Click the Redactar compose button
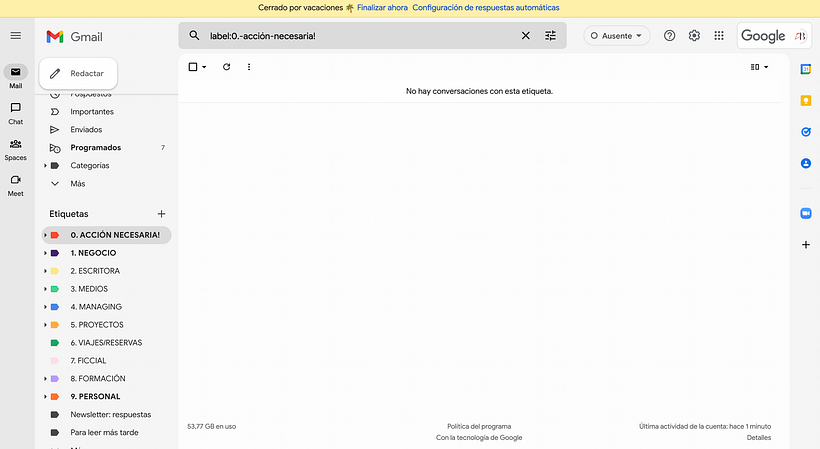Viewport: 820px width, 449px height. tap(78, 73)
